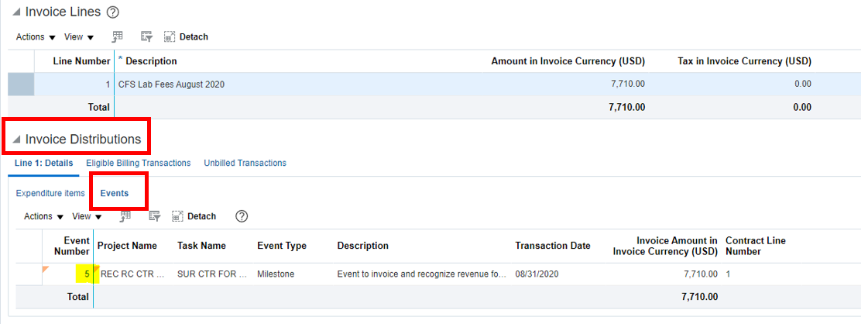This screenshot has height=324, width=868.
Task: Click Query by Example filter icon in Invoice Lines
Action: (146, 36)
